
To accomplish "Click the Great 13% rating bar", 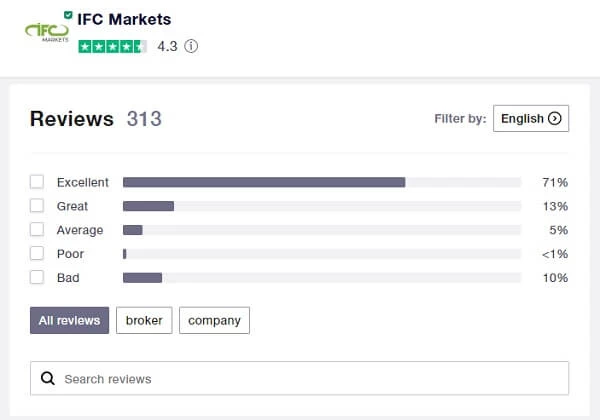I will pyautogui.click(x=148, y=206).
